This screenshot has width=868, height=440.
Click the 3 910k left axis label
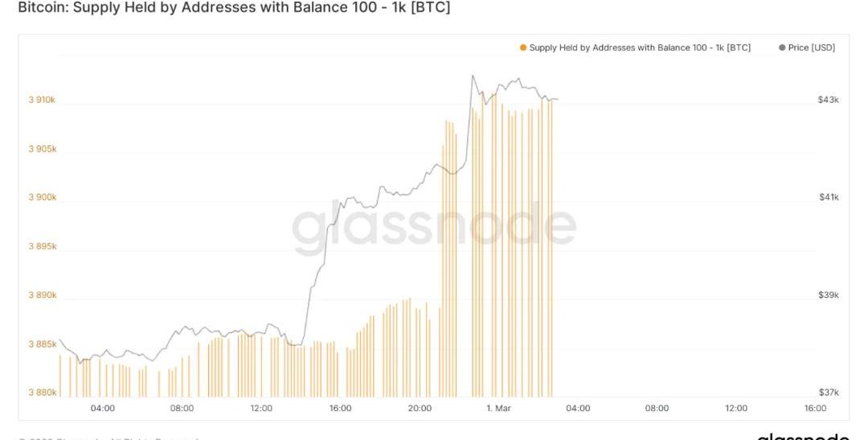[x=42, y=100]
